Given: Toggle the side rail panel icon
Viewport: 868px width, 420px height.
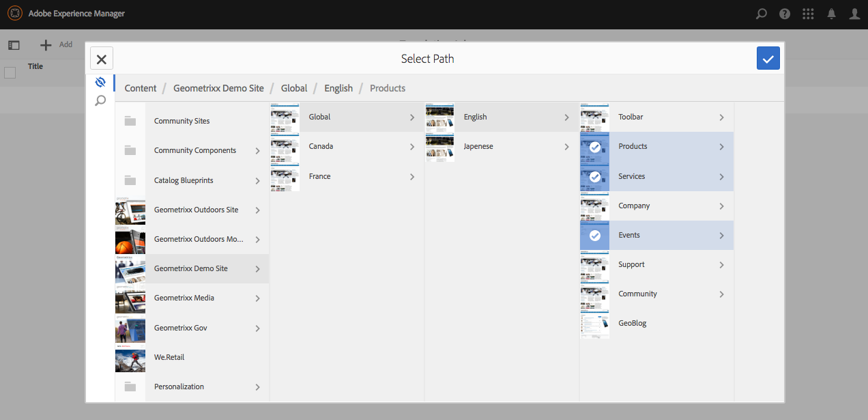Looking at the screenshot, I should click(14, 45).
